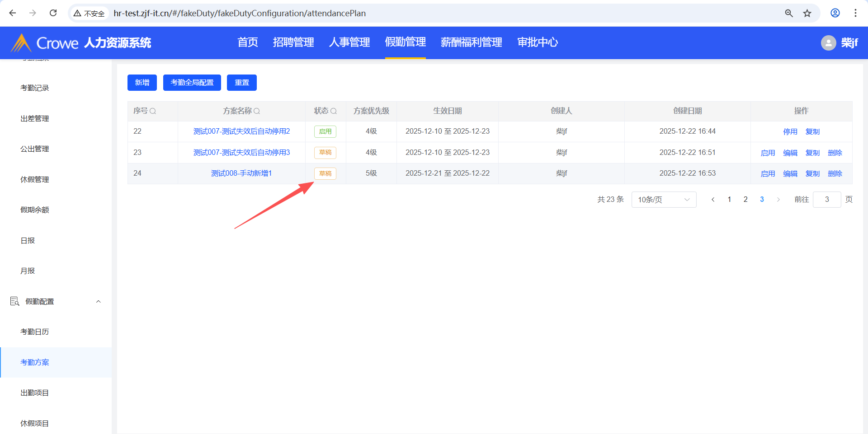Image resolution: width=868 pixels, height=434 pixels.
Task: Bookmark this page with the star icon
Action: (x=807, y=13)
